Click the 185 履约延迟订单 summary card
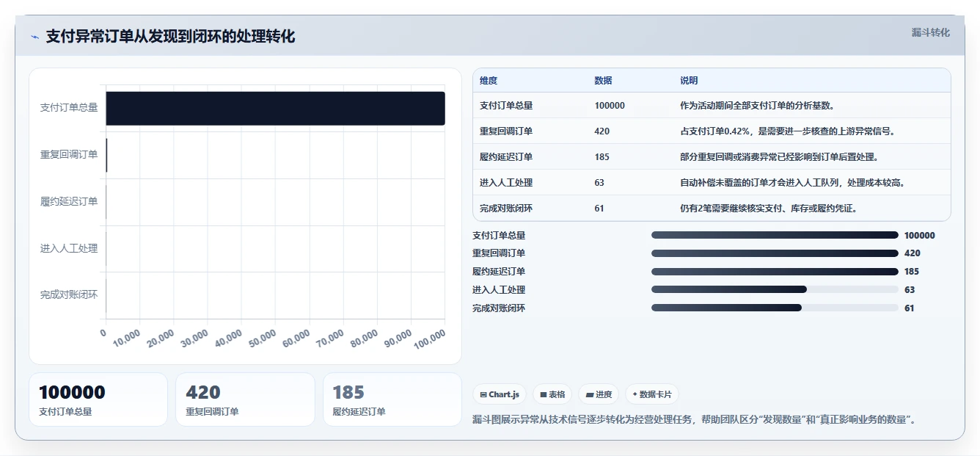Screen dimensions: 980x456 392,399
